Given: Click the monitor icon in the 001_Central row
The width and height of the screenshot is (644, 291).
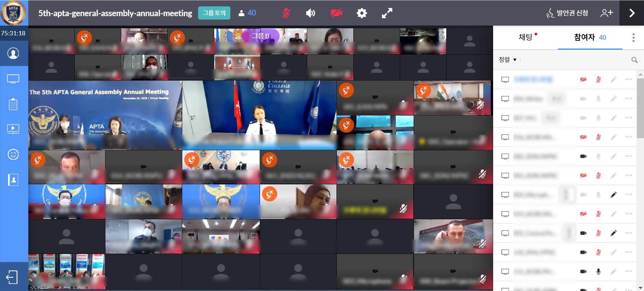Looking at the screenshot, I should tap(505, 233).
